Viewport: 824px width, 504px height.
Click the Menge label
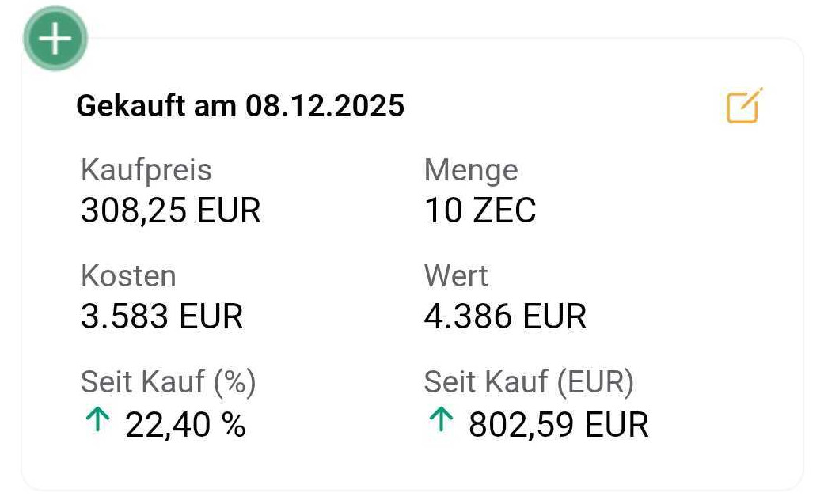(x=471, y=170)
